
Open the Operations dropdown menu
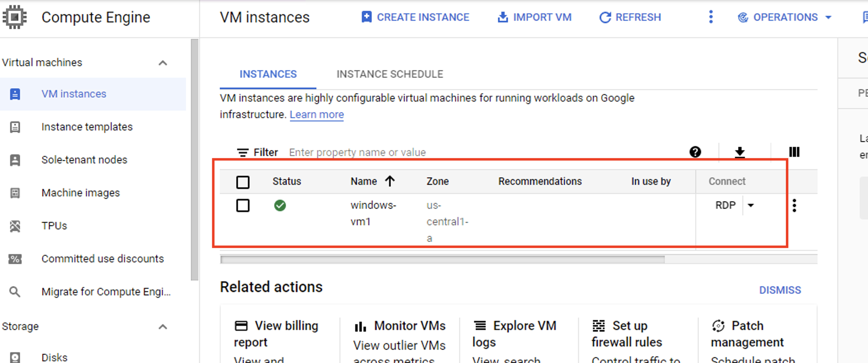(x=785, y=17)
